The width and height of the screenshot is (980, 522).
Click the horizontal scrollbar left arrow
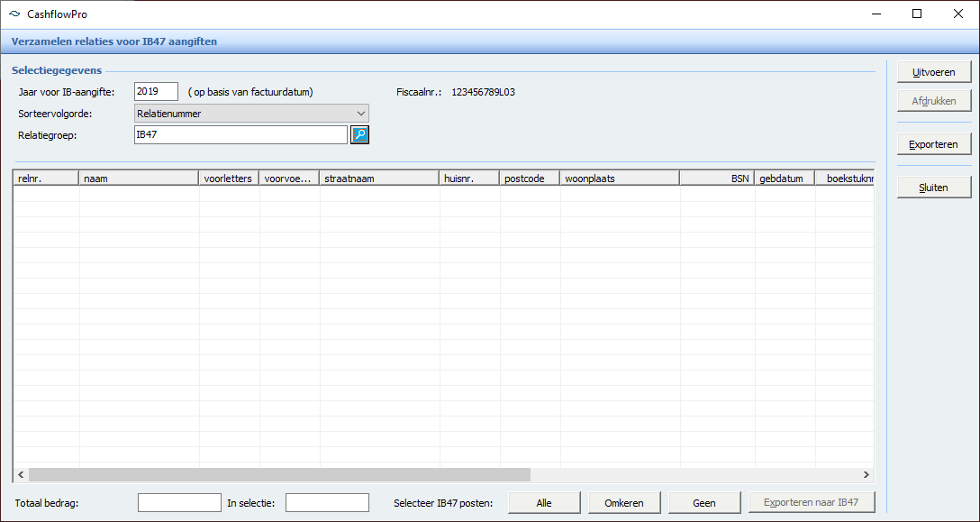pos(21,475)
